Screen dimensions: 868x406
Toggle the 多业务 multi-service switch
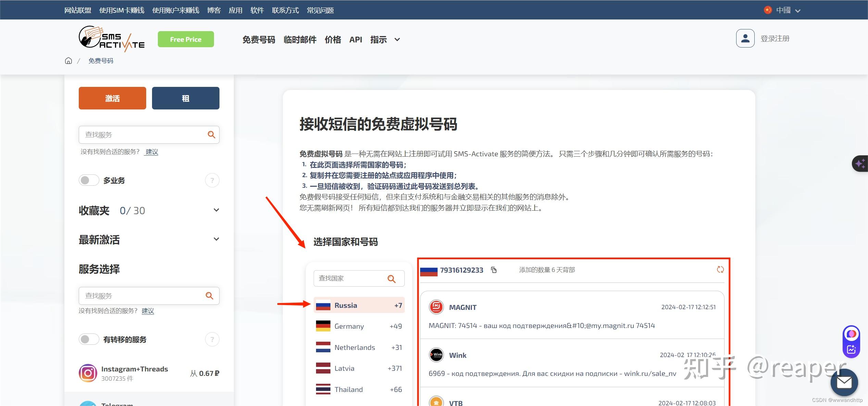(x=89, y=180)
